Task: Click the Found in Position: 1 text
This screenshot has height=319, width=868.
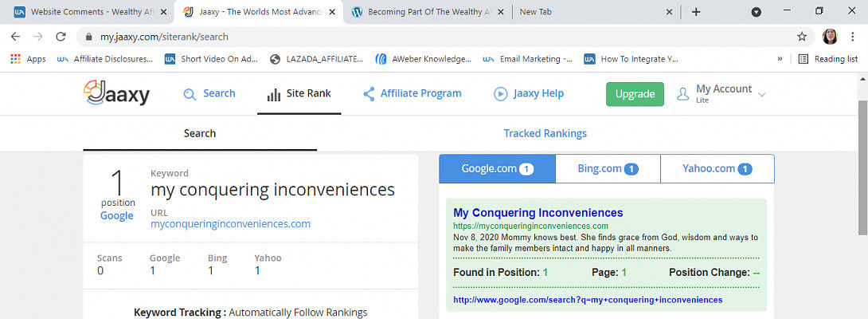Action: [500, 273]
